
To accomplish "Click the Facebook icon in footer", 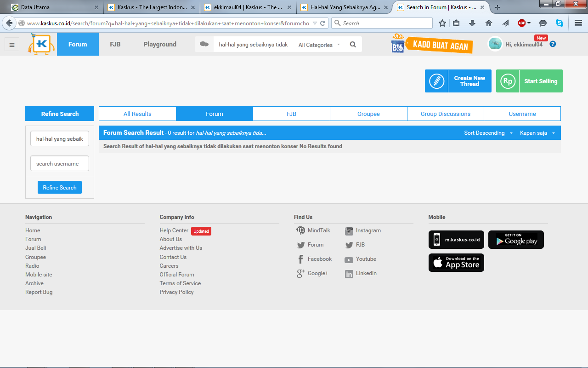I will pyautogui.click(x=301, y=259).
